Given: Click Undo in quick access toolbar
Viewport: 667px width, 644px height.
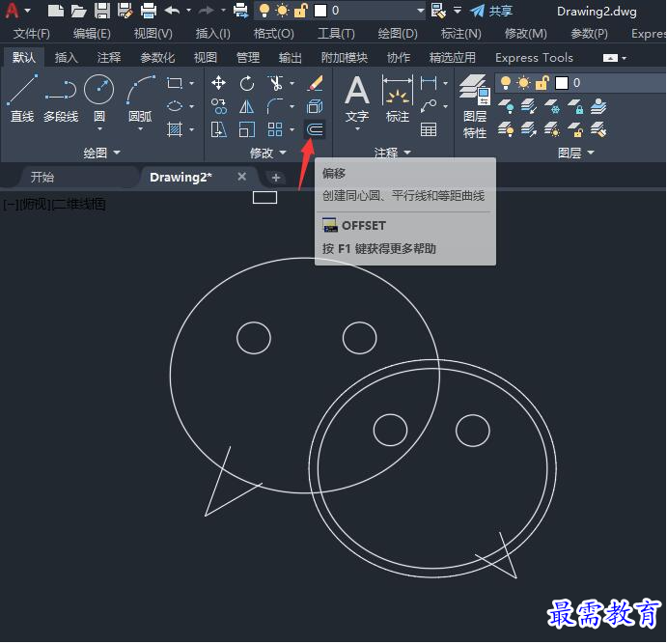Looking at the screenshot, I should 172,11.
